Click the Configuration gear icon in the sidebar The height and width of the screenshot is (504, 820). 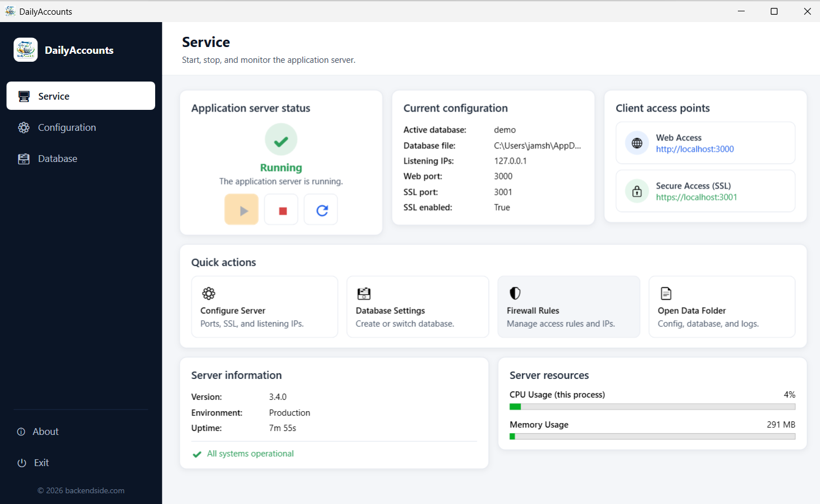(24, 127)
